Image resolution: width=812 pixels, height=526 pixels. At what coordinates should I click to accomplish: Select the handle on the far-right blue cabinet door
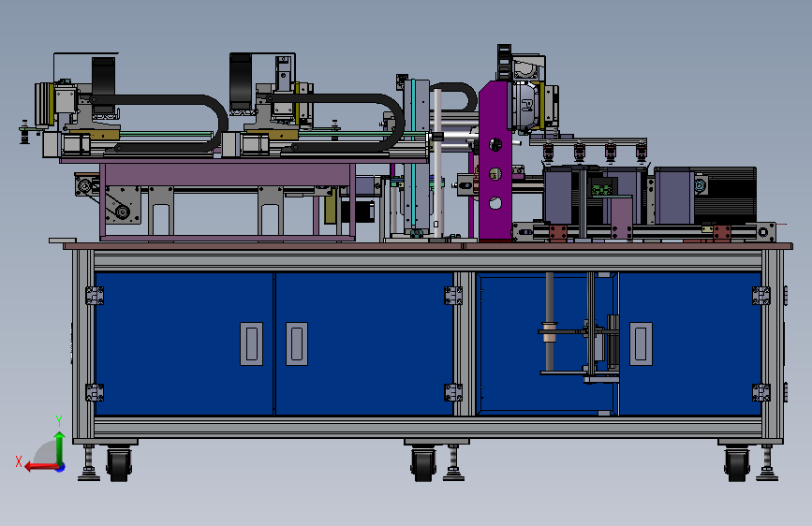coord(641,343)
